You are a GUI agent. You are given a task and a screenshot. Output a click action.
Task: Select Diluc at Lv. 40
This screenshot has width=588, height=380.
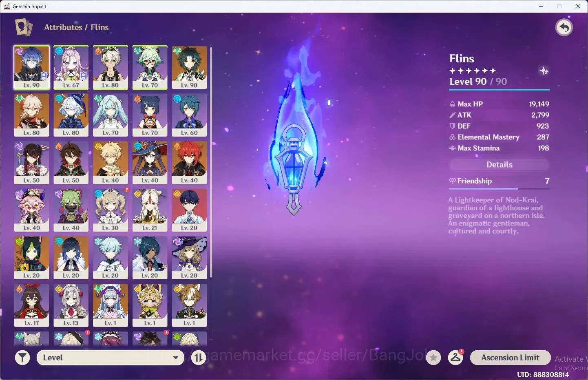point(189,163)
